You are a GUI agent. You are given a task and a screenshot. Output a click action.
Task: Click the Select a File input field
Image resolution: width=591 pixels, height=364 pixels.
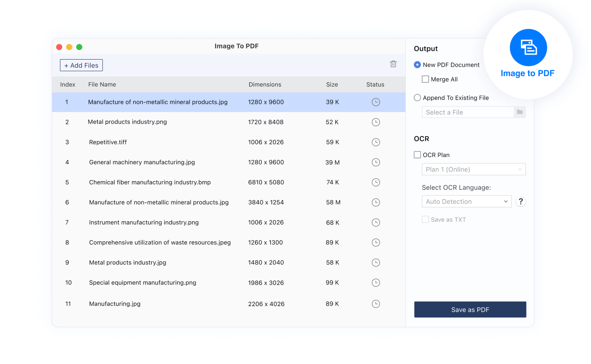[x=468, y=112]
